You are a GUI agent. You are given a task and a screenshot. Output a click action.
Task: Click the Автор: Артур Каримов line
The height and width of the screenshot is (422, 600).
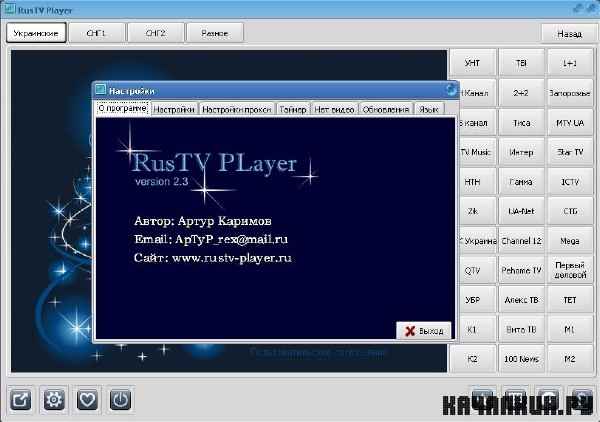coord(203,221)
